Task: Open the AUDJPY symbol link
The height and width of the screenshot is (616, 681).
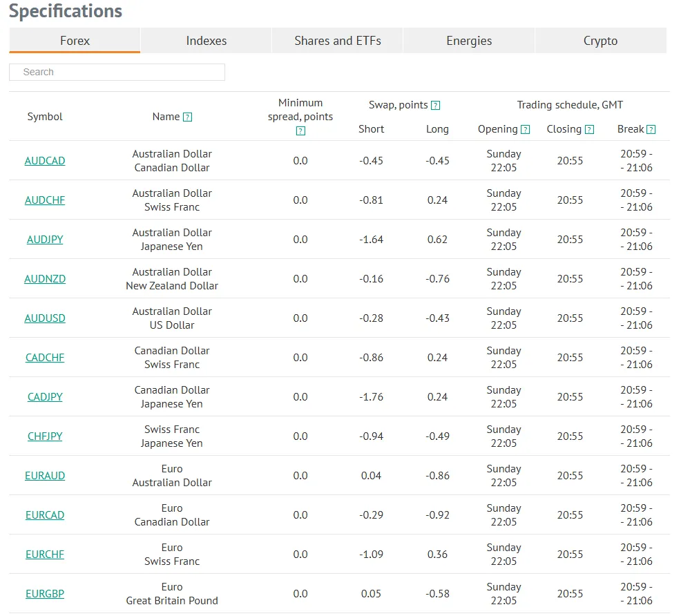Action: tap(45, 240)
